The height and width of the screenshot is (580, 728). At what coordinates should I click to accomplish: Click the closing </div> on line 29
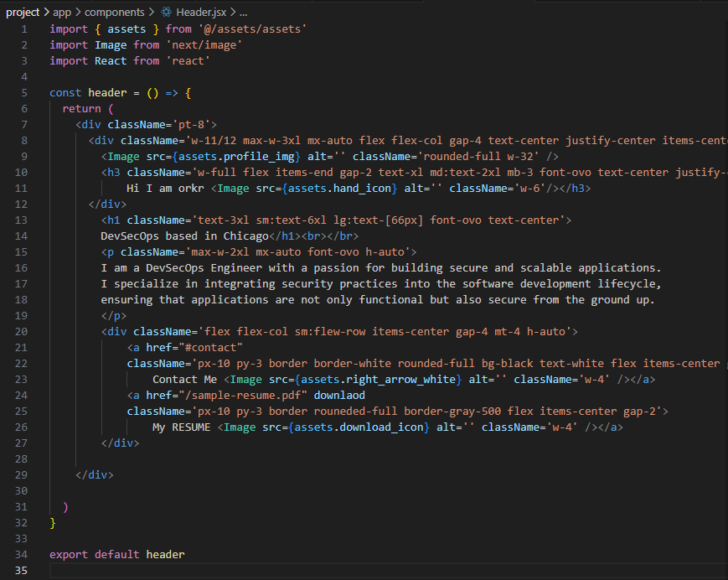click(95, 475)
